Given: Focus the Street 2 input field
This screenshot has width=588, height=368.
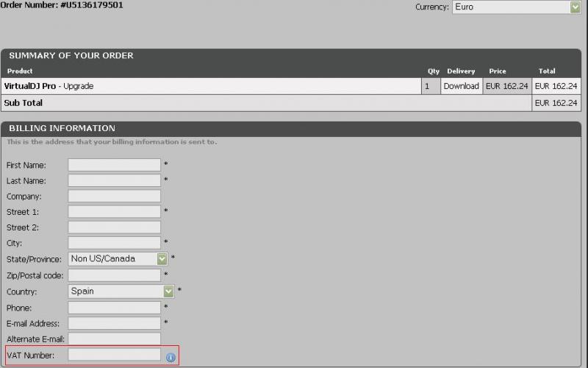Looking at the screenshot, I should 115,227.
